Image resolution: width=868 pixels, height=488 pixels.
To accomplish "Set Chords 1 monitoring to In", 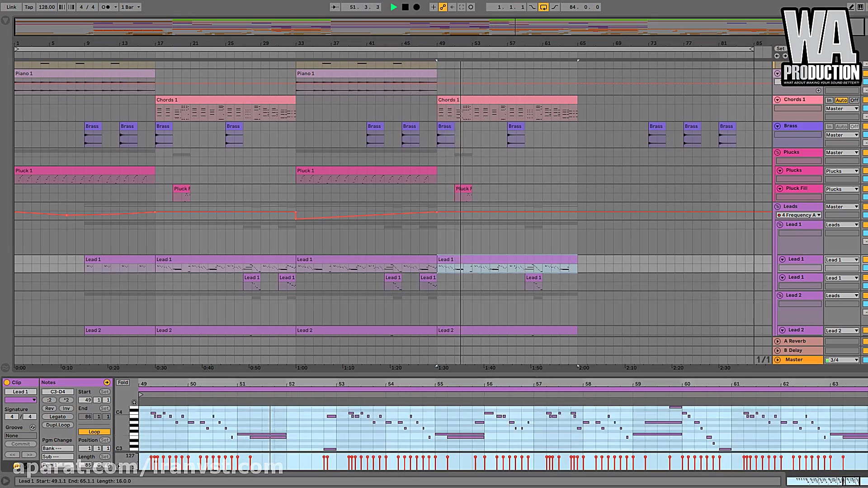I will [829, 100].
